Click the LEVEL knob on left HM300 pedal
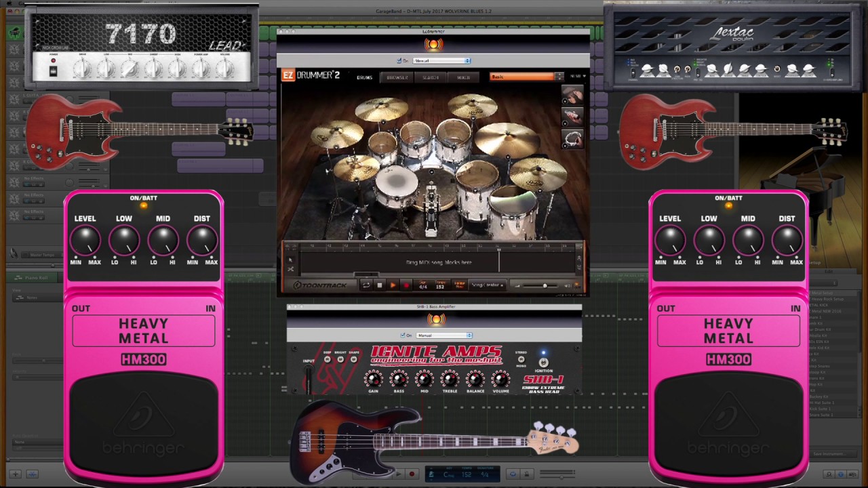Viewport: 868px width, 488px height. 85,240
